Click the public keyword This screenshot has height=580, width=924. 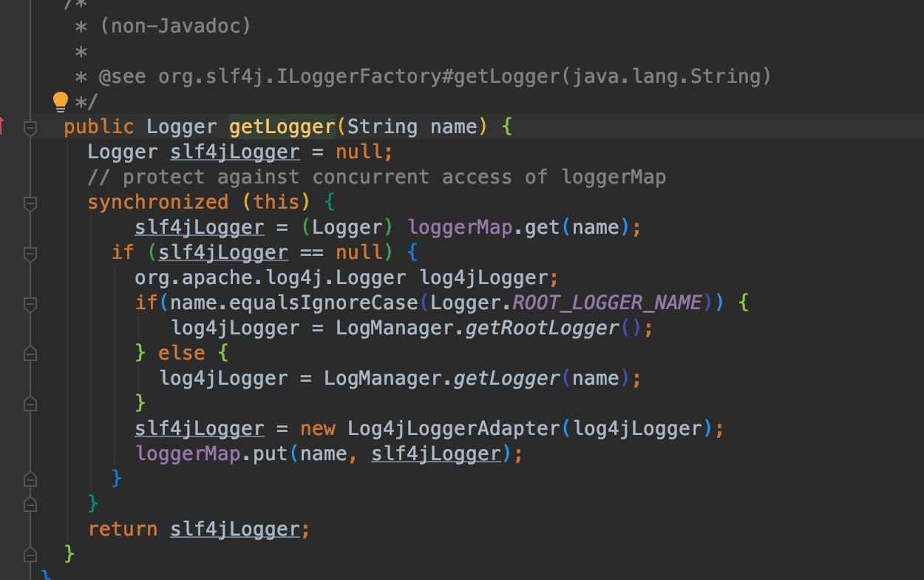click(99, 127)
